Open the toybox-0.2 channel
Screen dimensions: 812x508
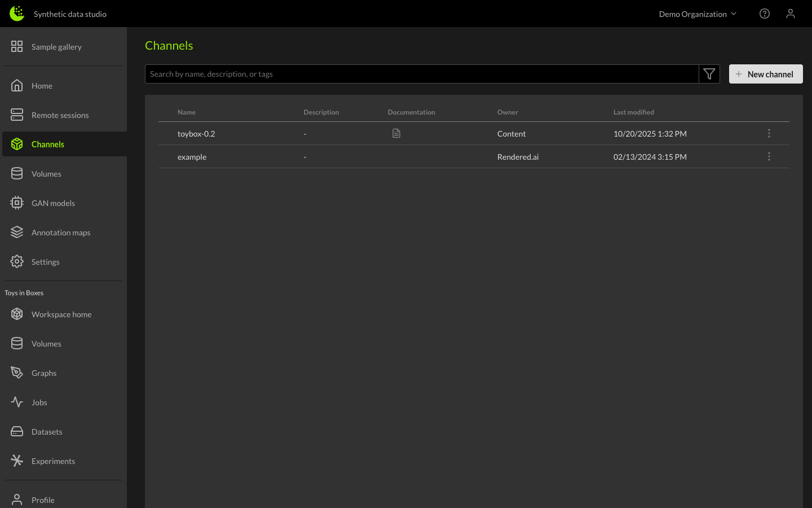[x=196, y=134]
